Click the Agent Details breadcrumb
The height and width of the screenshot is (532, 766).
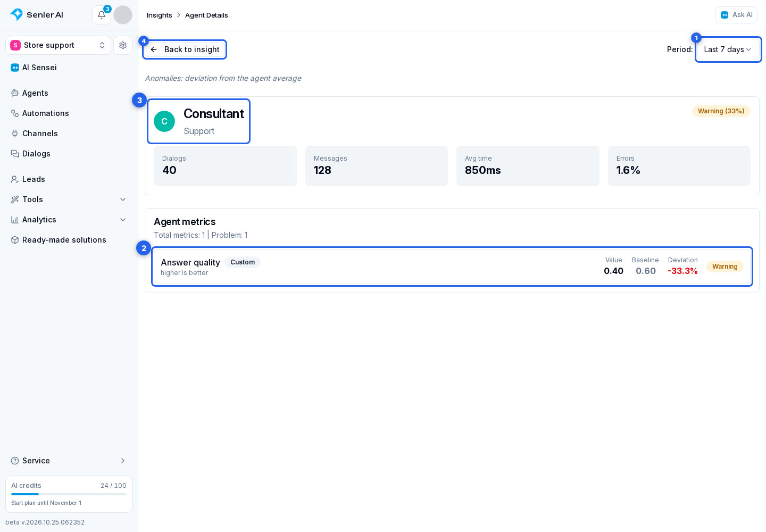click(x=206, y=15)
